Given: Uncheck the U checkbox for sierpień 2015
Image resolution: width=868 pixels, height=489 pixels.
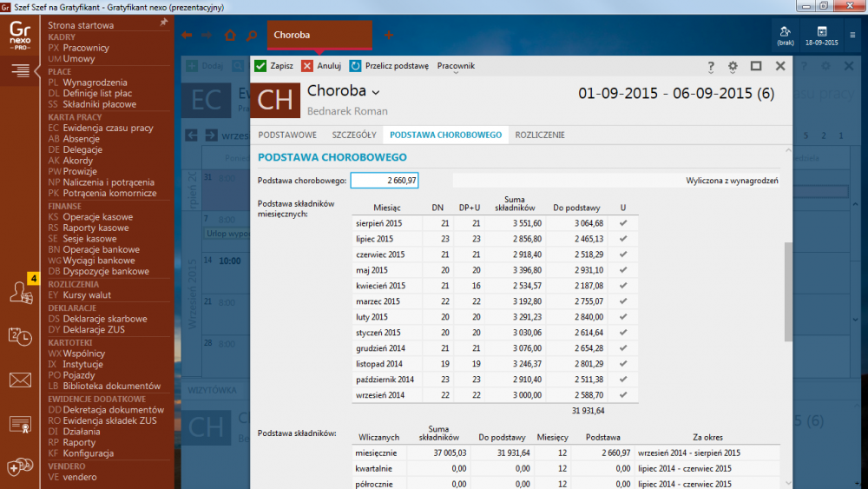Looking at the screenshot, I should coord(622,223).
